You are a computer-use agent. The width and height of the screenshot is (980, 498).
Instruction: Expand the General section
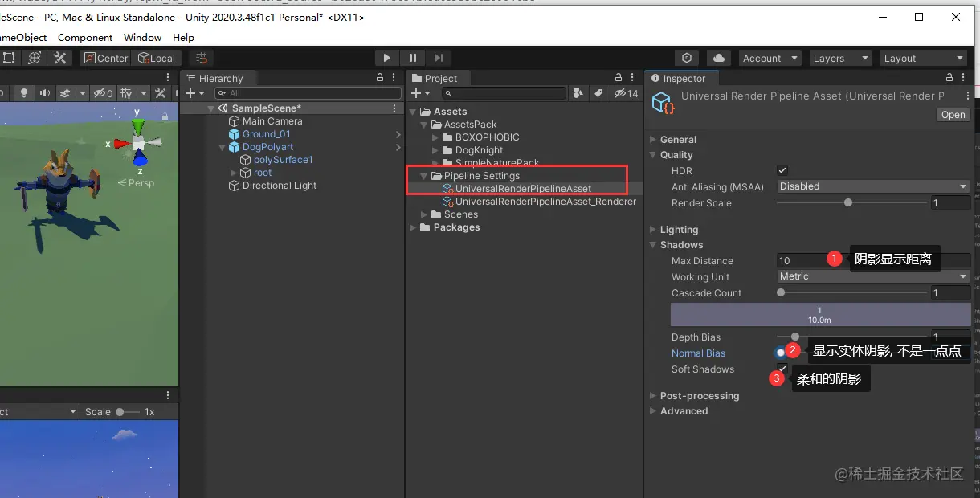click(x=652, y=140)
